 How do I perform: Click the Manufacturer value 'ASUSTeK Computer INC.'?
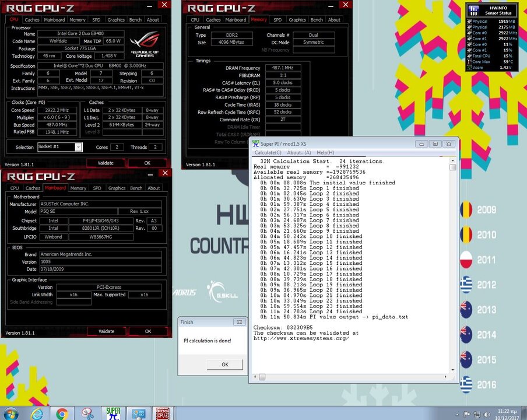100,204
